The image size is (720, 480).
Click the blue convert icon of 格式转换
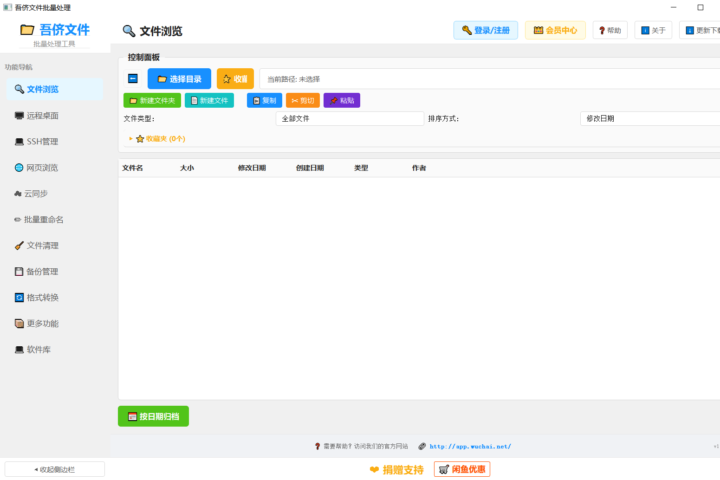click(19, 298)
